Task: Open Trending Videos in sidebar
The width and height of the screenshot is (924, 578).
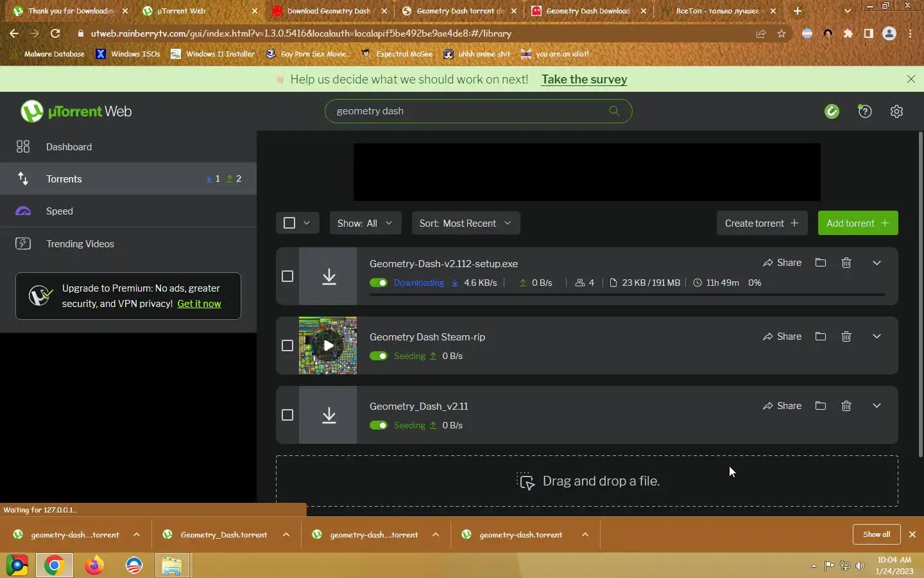Action: click(128, 244)
